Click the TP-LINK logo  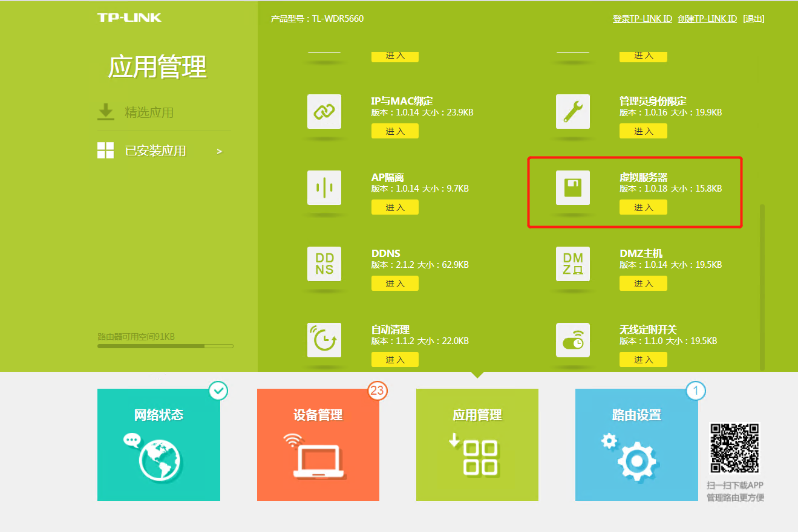[x=129, y=18]
